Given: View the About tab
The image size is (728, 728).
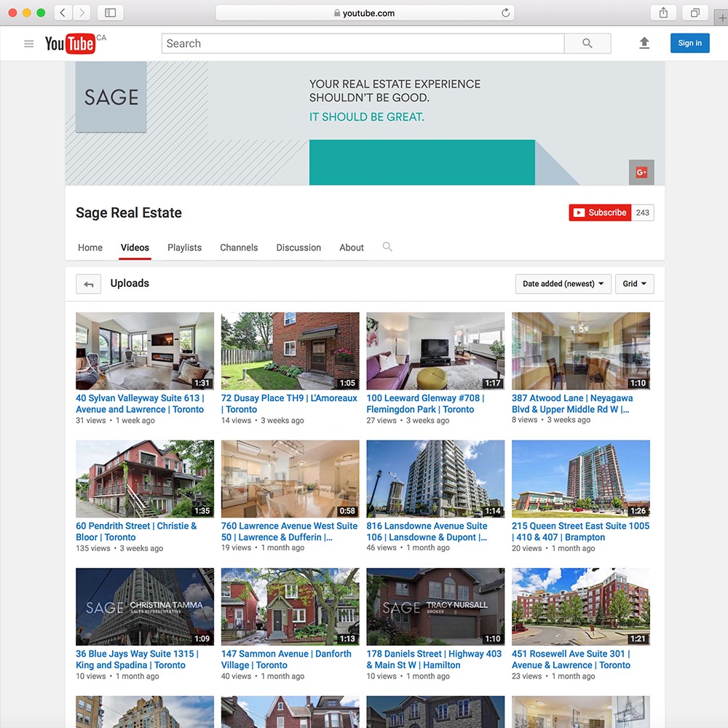Looking at the screenshot, I should [352, 248].
